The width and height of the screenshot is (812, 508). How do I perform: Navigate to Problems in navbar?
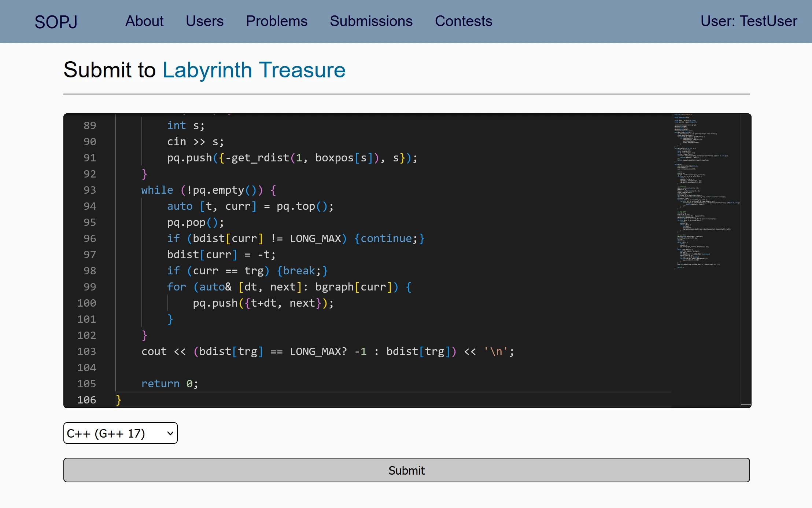277,21
